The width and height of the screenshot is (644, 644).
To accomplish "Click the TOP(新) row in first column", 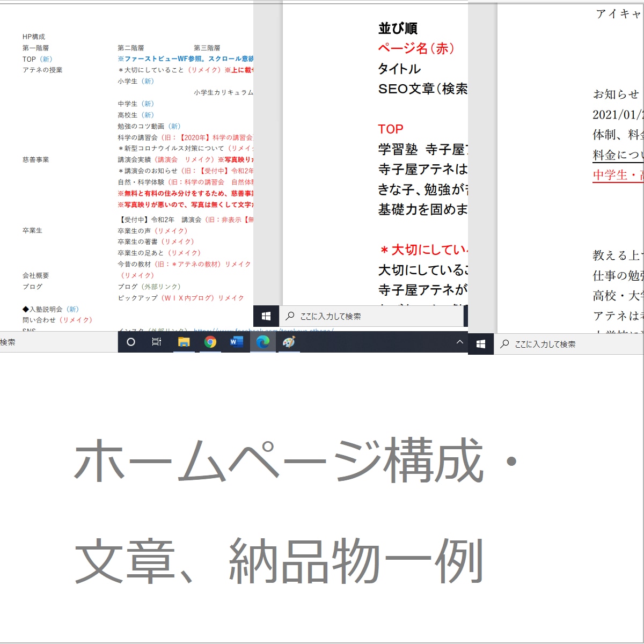I will click(38, 59).
